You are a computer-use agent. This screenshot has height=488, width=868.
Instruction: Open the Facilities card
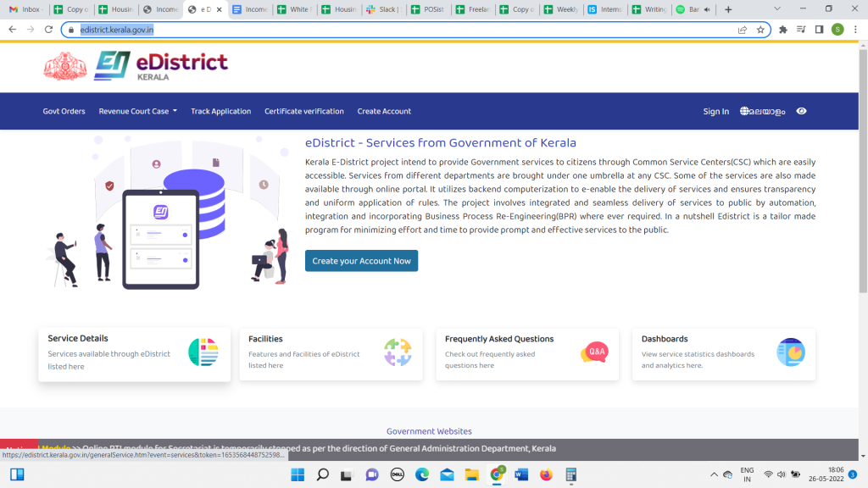[331, 354]
